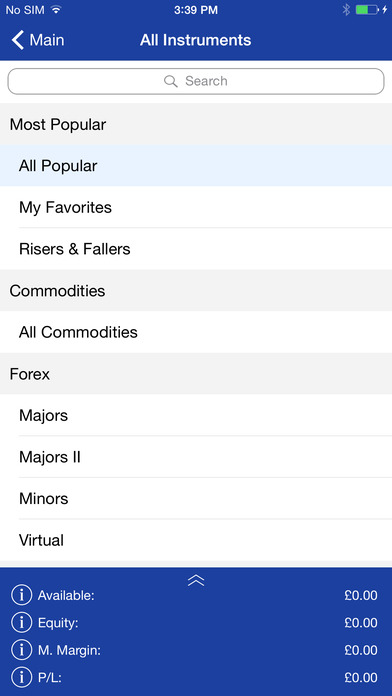Tap the Bluetooth icon in status bar
This screenshot has height=696, width=392.
pos(346,10)
